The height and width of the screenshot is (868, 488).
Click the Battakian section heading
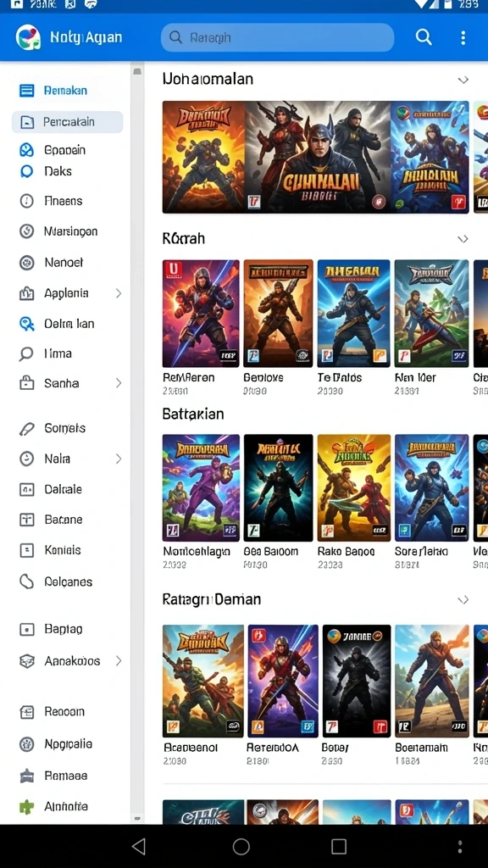coord(192,414)
